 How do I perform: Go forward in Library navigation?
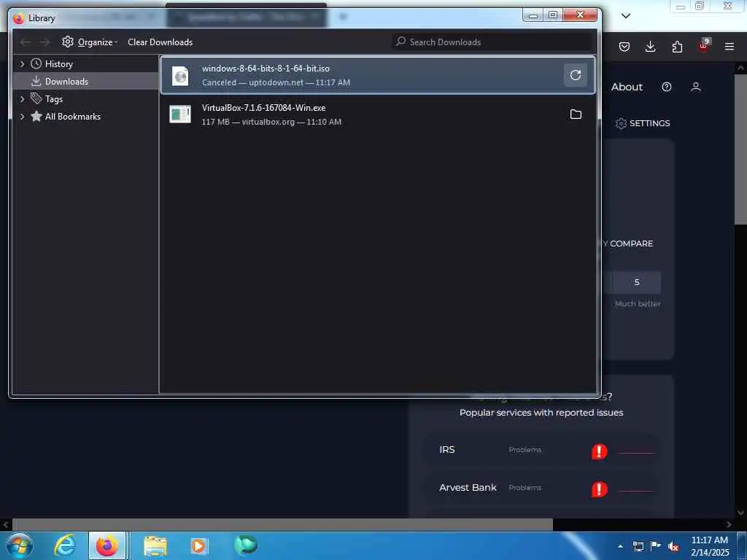(44, 42)
